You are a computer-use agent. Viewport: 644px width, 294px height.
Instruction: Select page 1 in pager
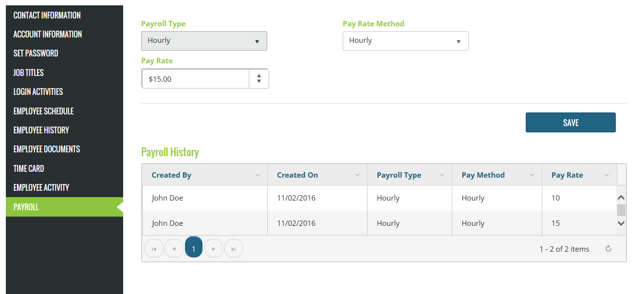click(x=194, y=249)
